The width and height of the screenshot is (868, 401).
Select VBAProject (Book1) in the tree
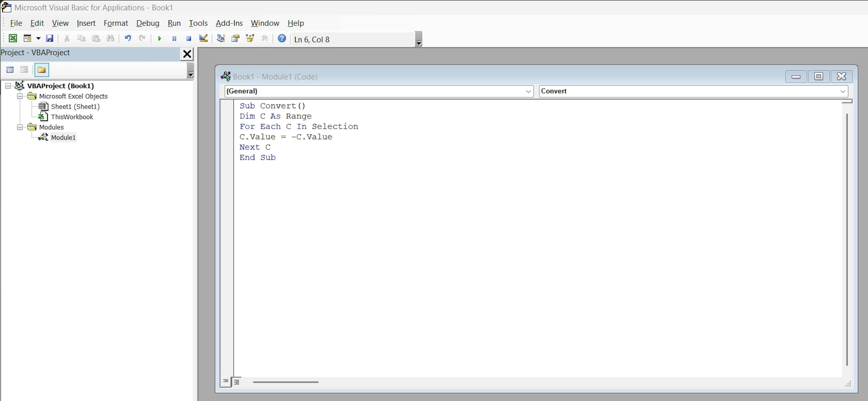[x=60, y=86]
